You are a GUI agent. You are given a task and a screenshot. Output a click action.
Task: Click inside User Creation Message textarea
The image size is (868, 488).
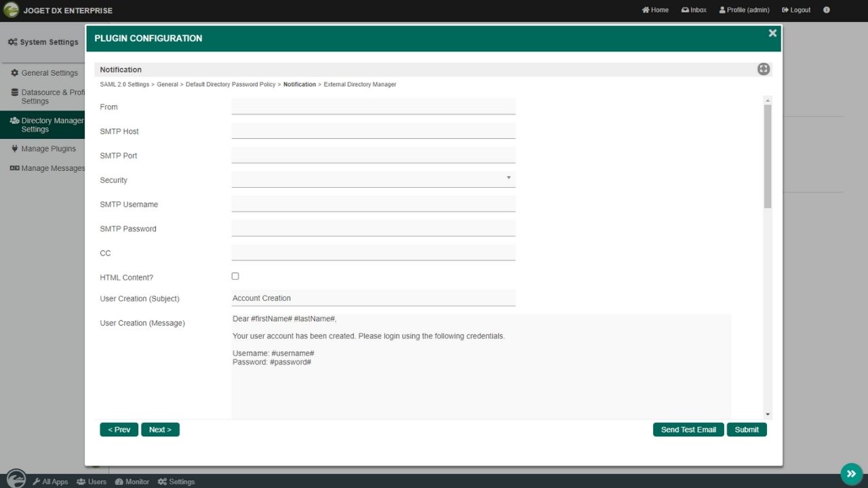click(481, 367)
